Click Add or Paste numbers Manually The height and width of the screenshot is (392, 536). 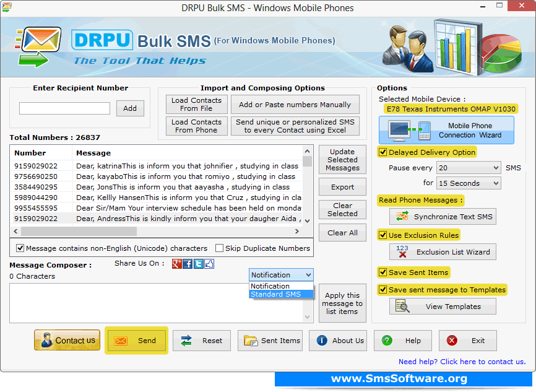click(x=295, y=104)
